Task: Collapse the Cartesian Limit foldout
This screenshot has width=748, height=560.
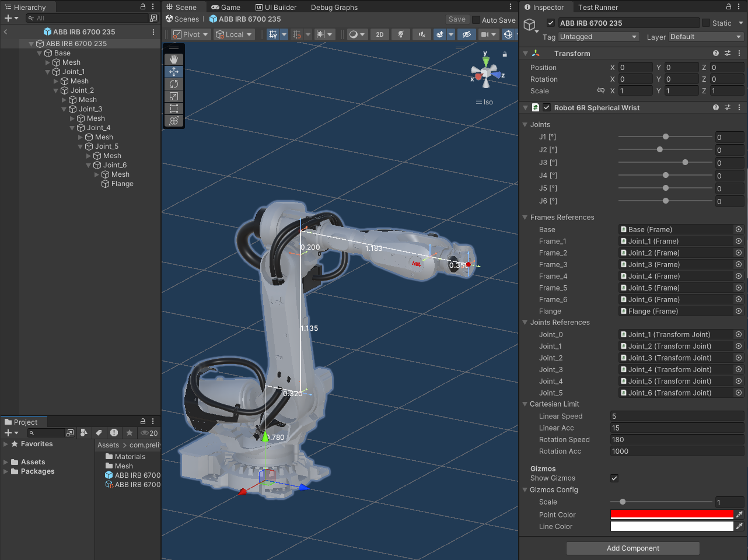Action: click(525, 404)
